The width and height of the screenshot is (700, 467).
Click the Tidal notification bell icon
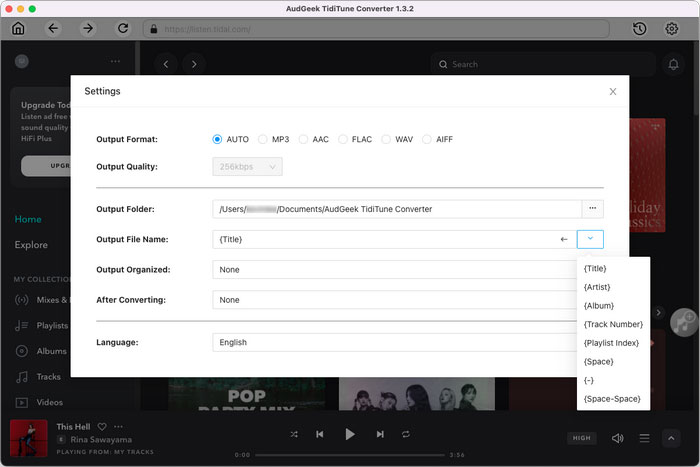673,65
